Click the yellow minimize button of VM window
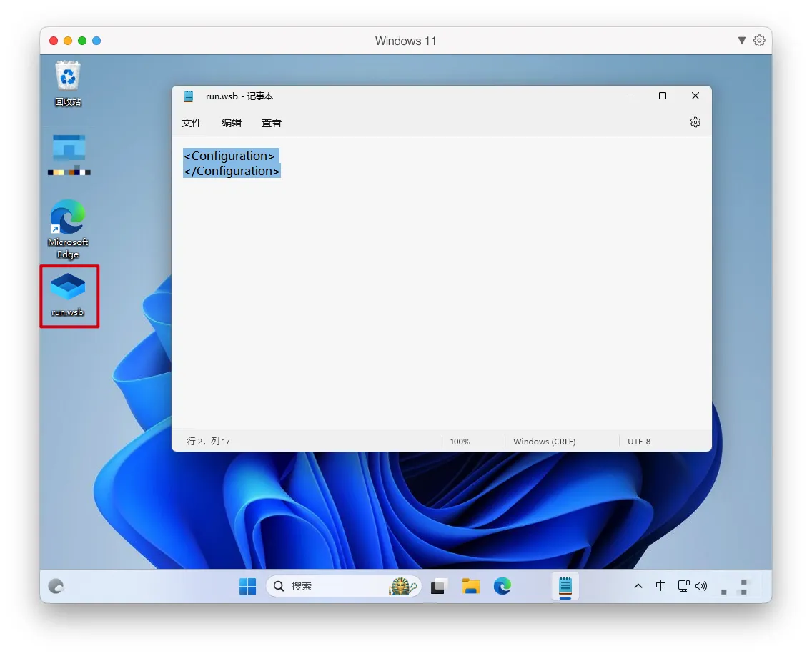812x656 pixels. point(68,41)
